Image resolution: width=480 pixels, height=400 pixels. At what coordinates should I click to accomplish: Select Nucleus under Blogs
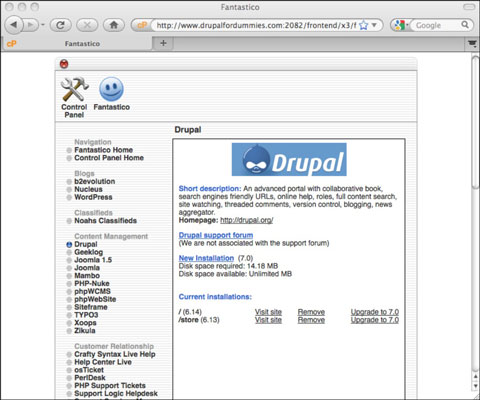(x=88, y=189)
